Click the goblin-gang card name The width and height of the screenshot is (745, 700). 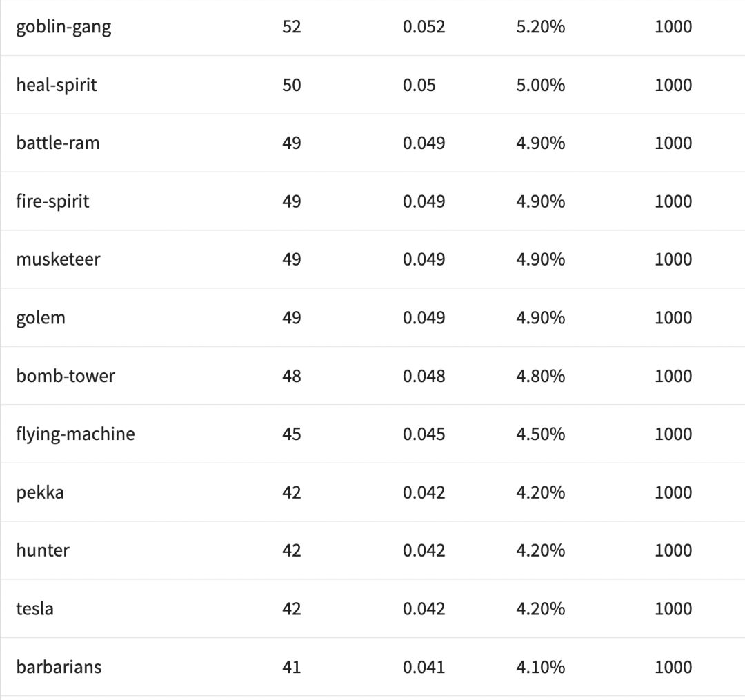point(63,27)
